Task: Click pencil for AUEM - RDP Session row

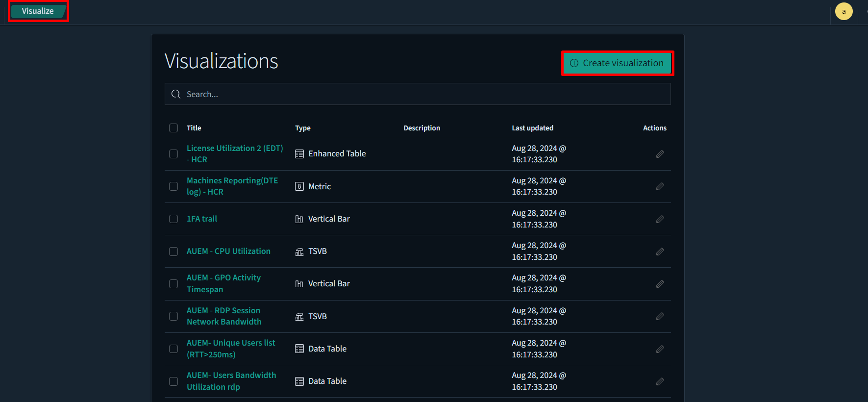Action: click(x=660, y=316)
